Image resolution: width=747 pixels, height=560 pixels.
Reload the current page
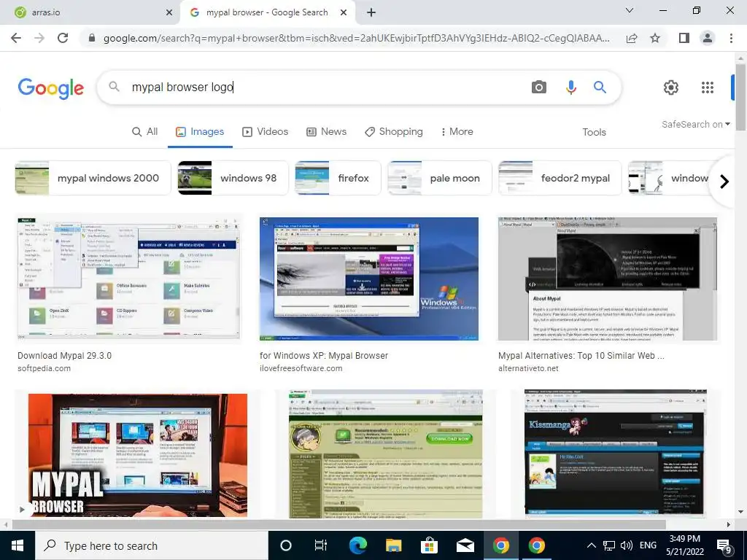click(x=63, y=38)
